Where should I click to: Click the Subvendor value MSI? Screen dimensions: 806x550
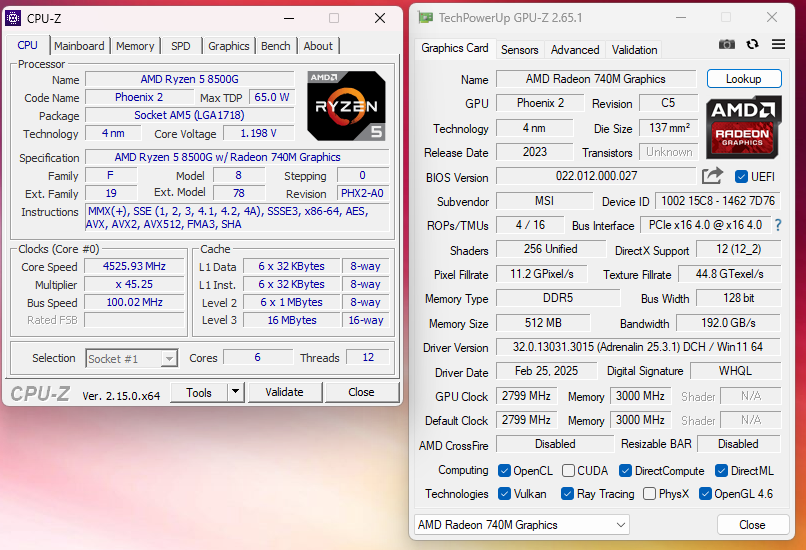pyautogui.click(x=544, y=201)
